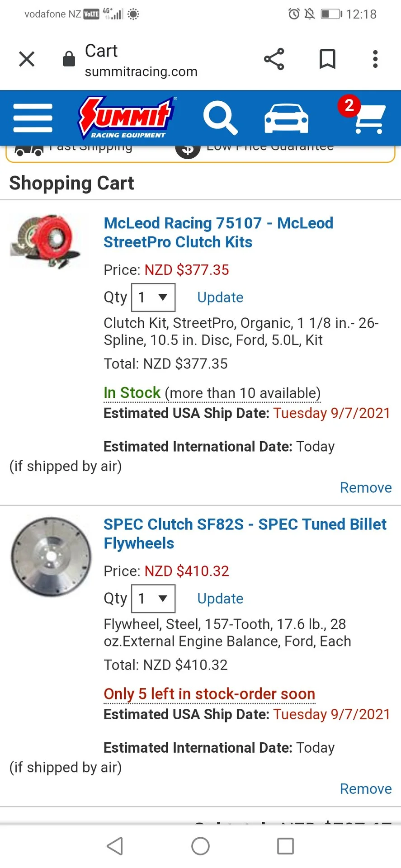
Task: Open the site search magnifier
Action: [x=220, y=118]
